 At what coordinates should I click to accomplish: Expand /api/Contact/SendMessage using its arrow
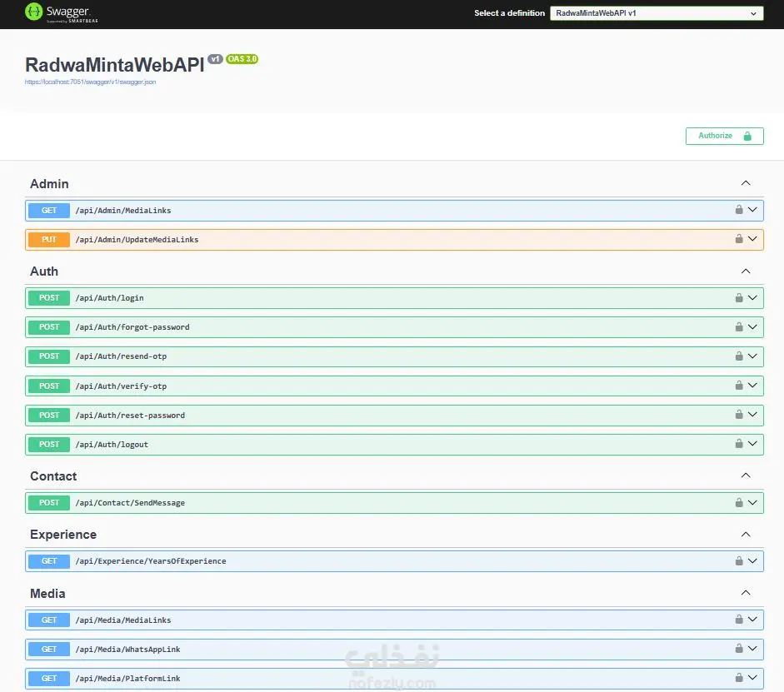(x=752, y=503)
